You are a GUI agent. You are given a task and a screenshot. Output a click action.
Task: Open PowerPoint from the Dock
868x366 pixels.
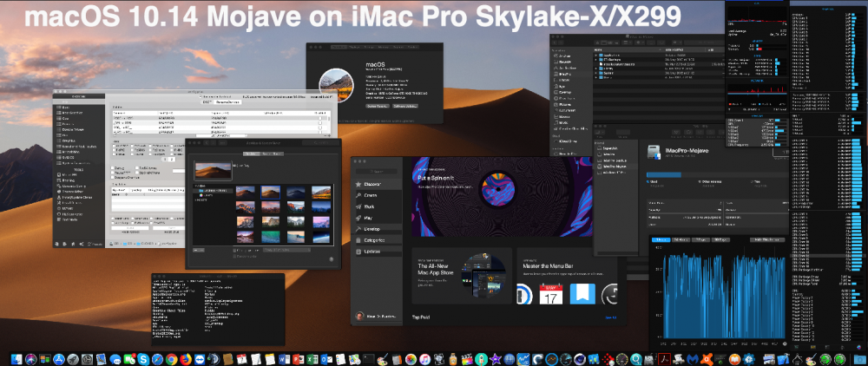[298, 359]
